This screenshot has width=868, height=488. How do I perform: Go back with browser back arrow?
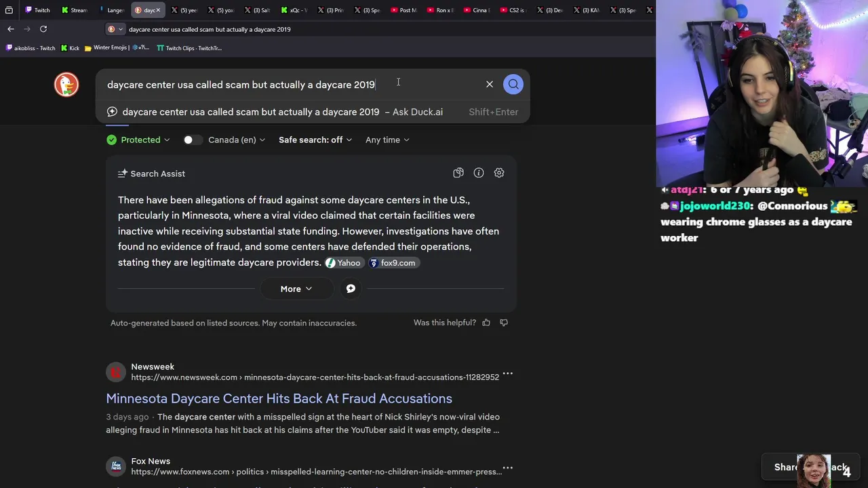pos(10,29)
